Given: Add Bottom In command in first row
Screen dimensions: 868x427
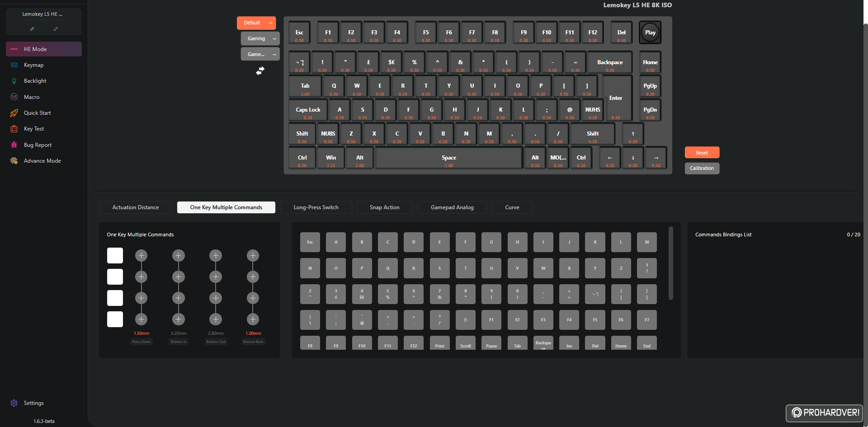Looking at the screenshot, I should click(x=179, y=256).
